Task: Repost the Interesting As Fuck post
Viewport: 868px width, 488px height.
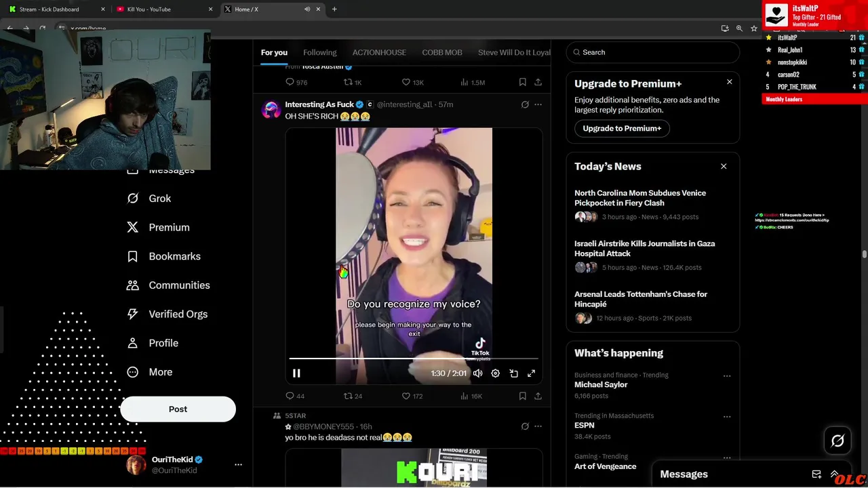Action: (353, 396)
